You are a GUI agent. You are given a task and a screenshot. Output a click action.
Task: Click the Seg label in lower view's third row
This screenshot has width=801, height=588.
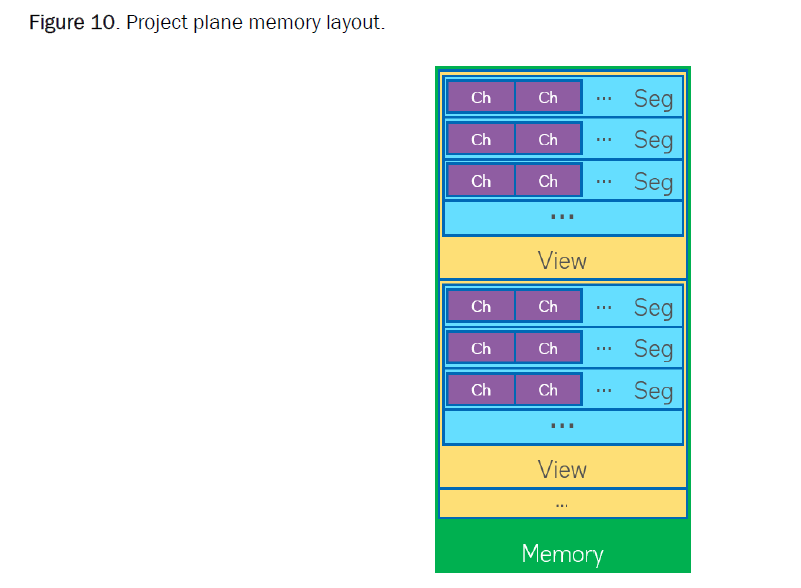pos(653,392)
